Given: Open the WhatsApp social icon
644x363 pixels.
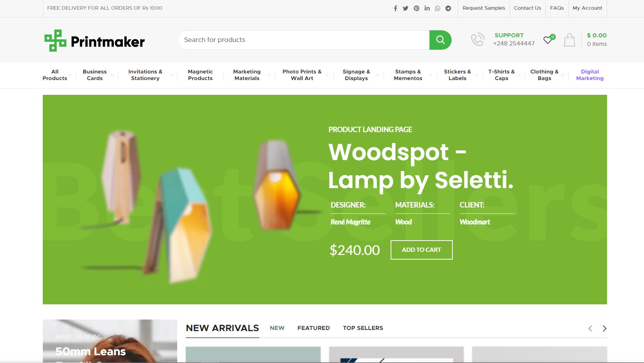Looking at the screenshot, I should (438, 8).
